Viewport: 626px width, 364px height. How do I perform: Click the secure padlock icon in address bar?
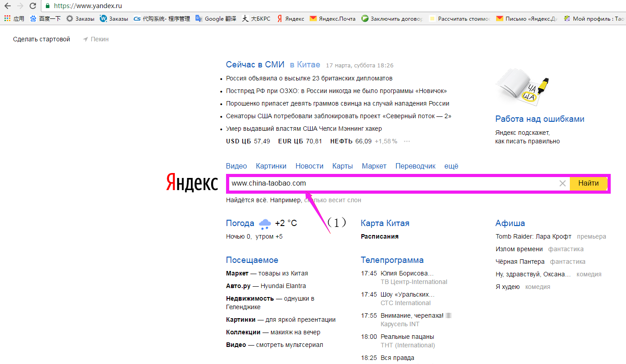pos(48,6)
